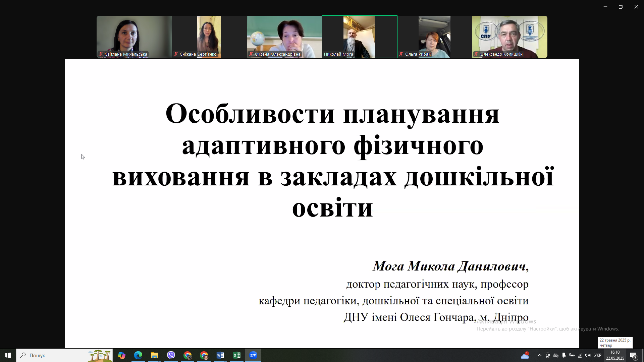This screenshot has width=644, height=362.
Task: Open the volume control in tray
Action: click(588, 355)
